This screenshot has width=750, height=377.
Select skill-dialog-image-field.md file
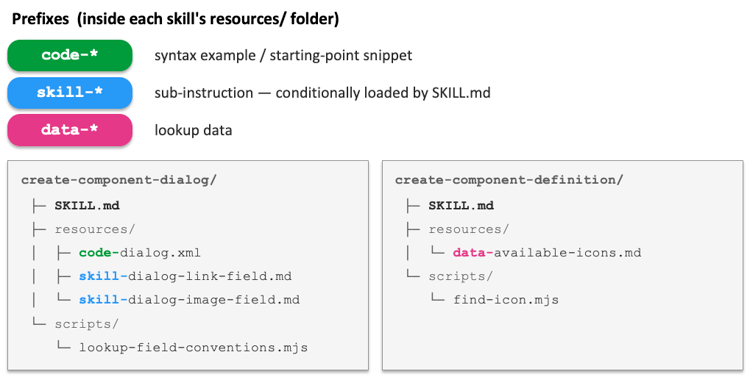coord(189,300)
